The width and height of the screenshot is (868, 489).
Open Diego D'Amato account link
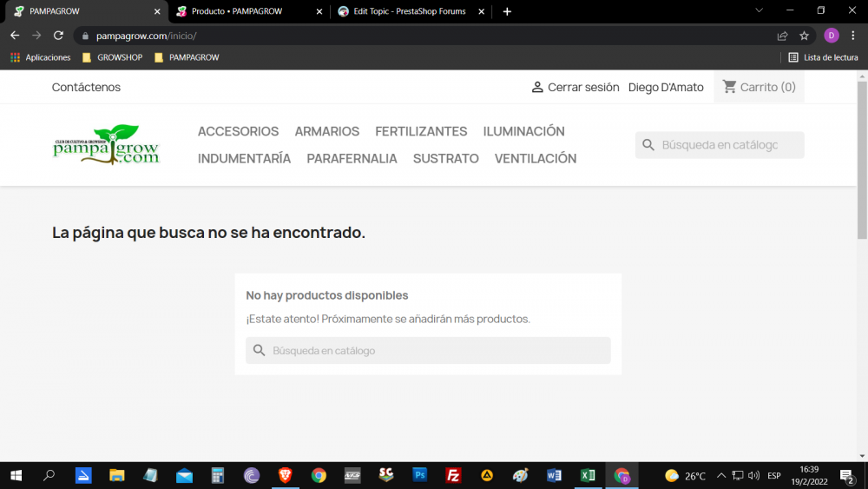(666, 87)
